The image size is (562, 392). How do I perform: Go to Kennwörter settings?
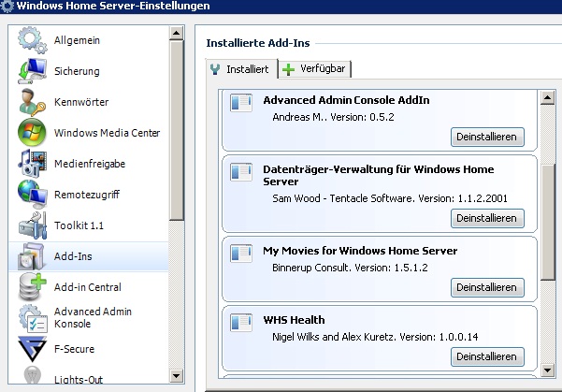pyautogui.click(x=89, y=102)
